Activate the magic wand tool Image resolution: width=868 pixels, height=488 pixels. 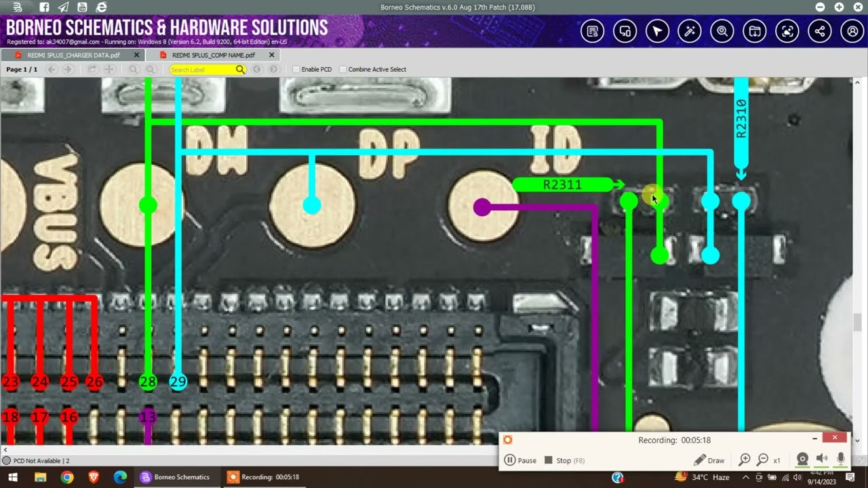coord(690,31)
